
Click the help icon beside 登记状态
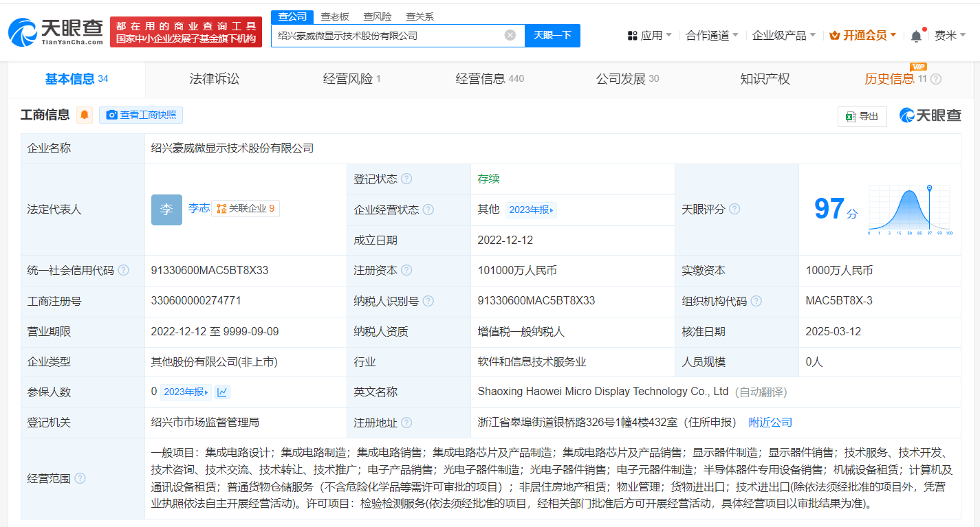point(406,179)
